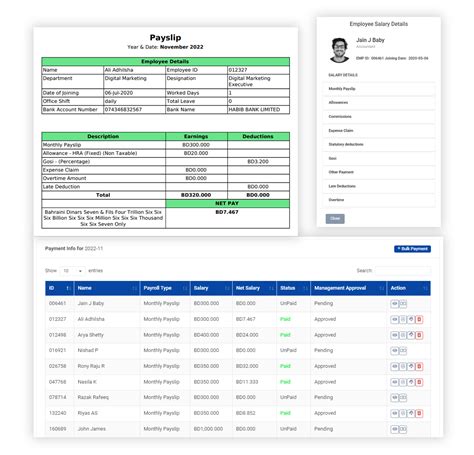The height and width of the screenshot is (455, 474).
Task: Click the 'Arya Shetty' name cell
Action: click(x=91, y=335)
